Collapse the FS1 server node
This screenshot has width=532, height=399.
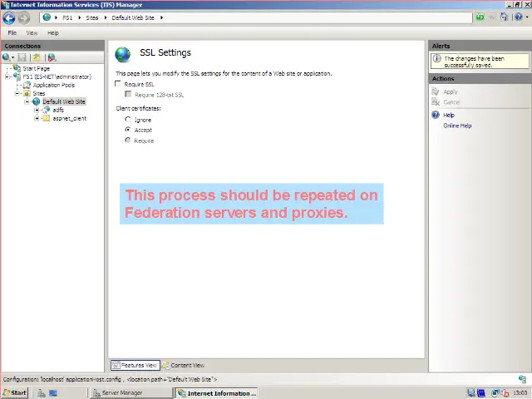tap(7, 76)
